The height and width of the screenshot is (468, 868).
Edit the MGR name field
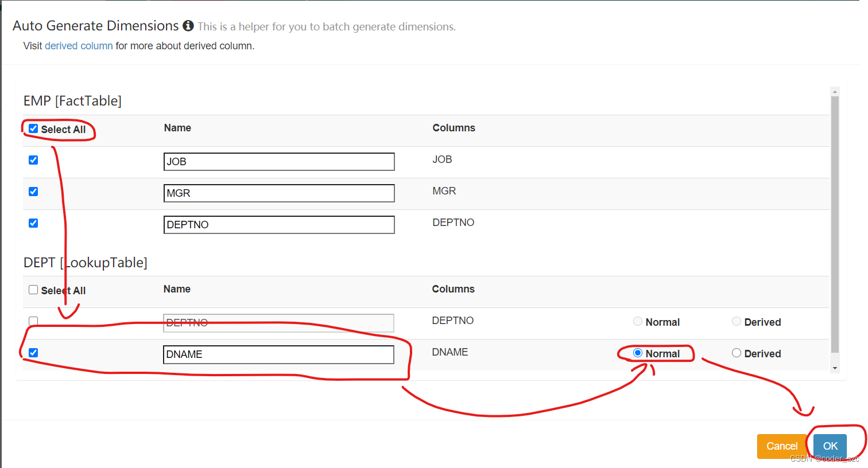(x=279, y=193)
